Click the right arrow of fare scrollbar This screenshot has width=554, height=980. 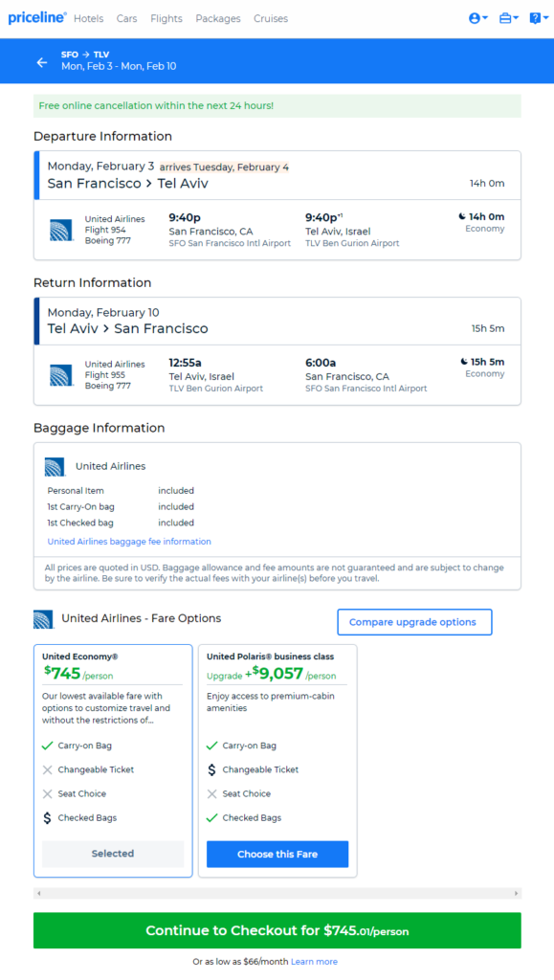coord(517,893)
